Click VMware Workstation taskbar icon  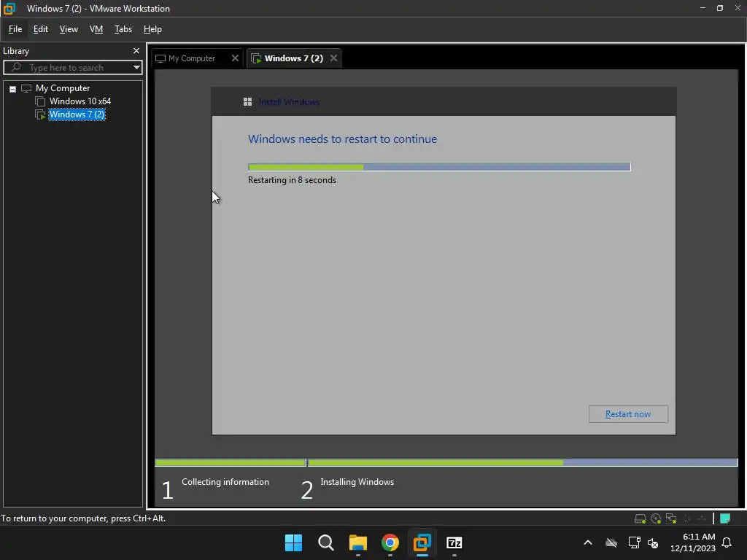[422, 542]
